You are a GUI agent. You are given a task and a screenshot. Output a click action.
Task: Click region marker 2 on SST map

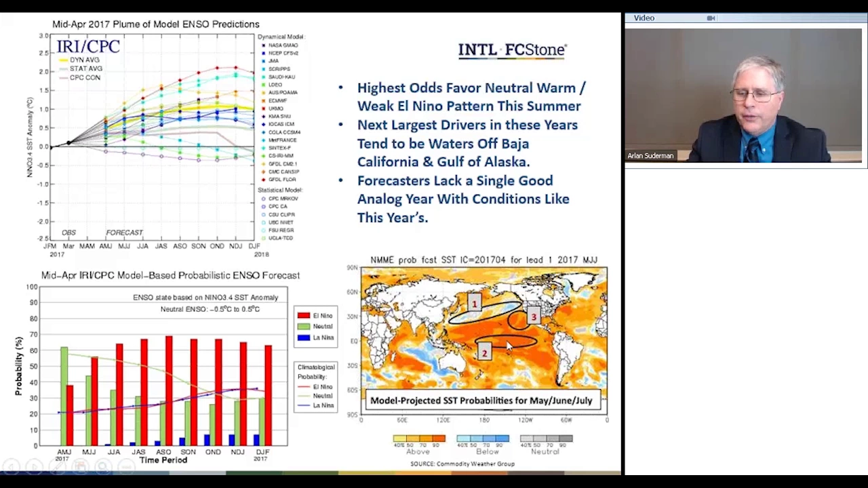[484, 353]
